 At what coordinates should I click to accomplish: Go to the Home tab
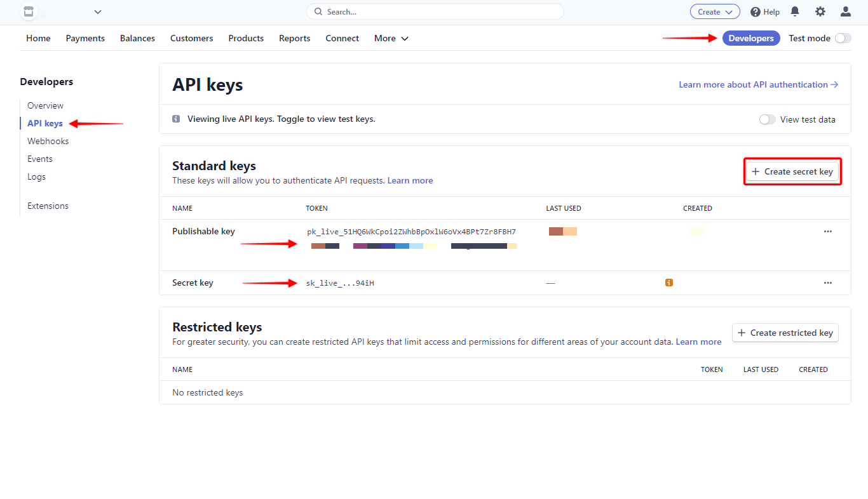[38, 38]
